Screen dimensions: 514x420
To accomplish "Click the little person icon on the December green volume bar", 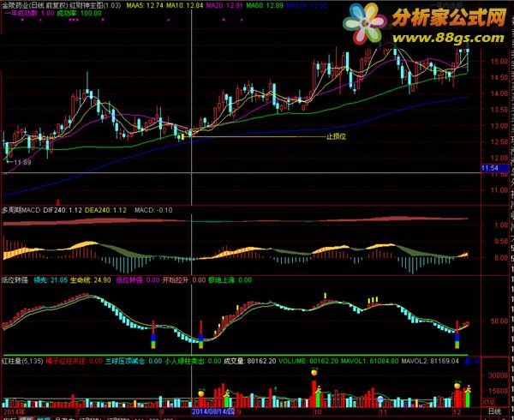I will 468,389.
